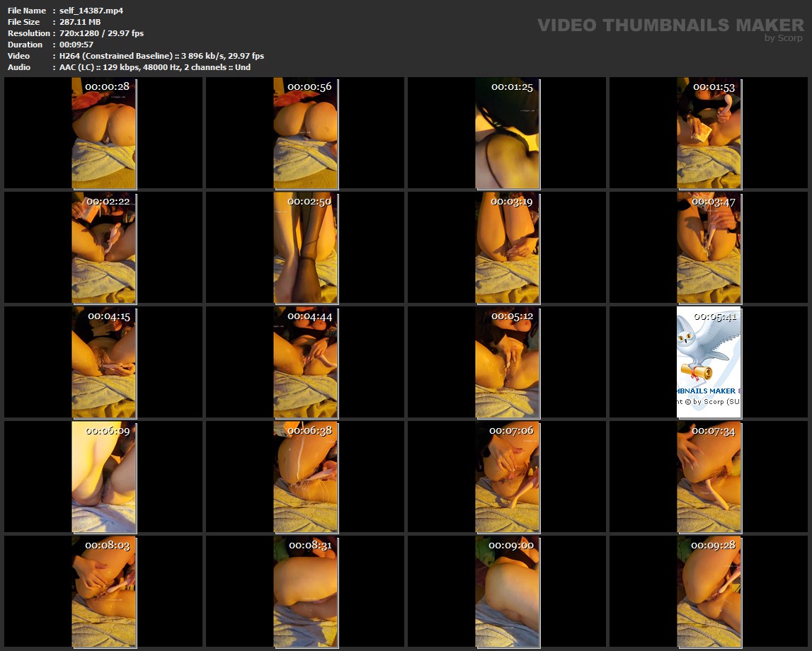Click the owl logo frame at 00:05:41

pyautogui.click(x=709, y=362)
